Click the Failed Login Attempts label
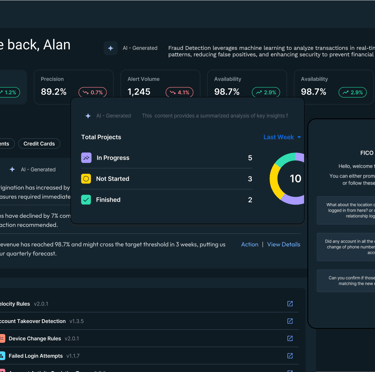This screenshot has width=375, height=372. 36,356
